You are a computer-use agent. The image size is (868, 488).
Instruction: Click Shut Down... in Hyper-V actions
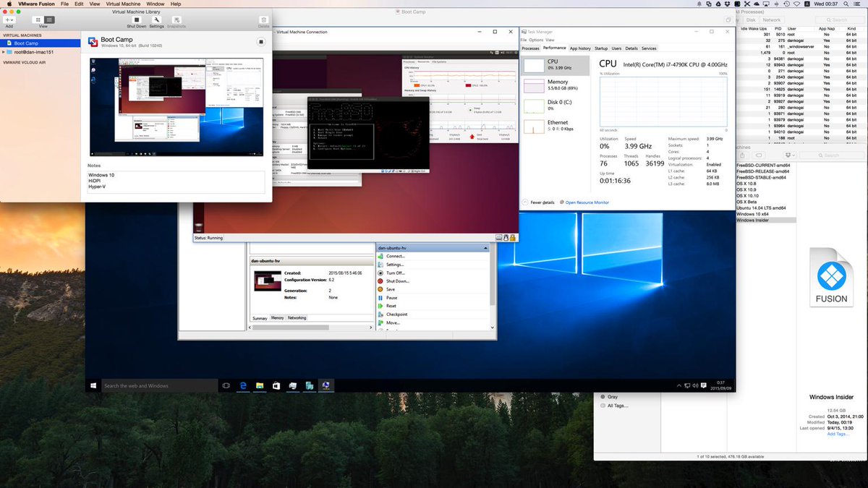[397, 281]
